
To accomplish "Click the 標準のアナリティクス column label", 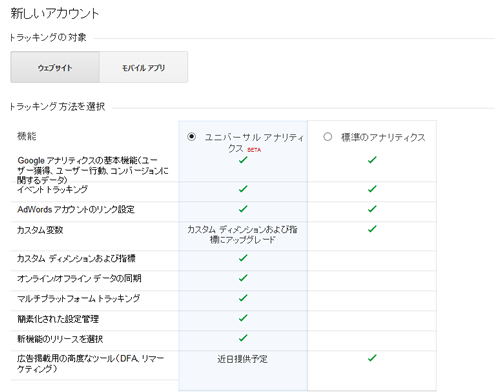I will pos(383,137).
